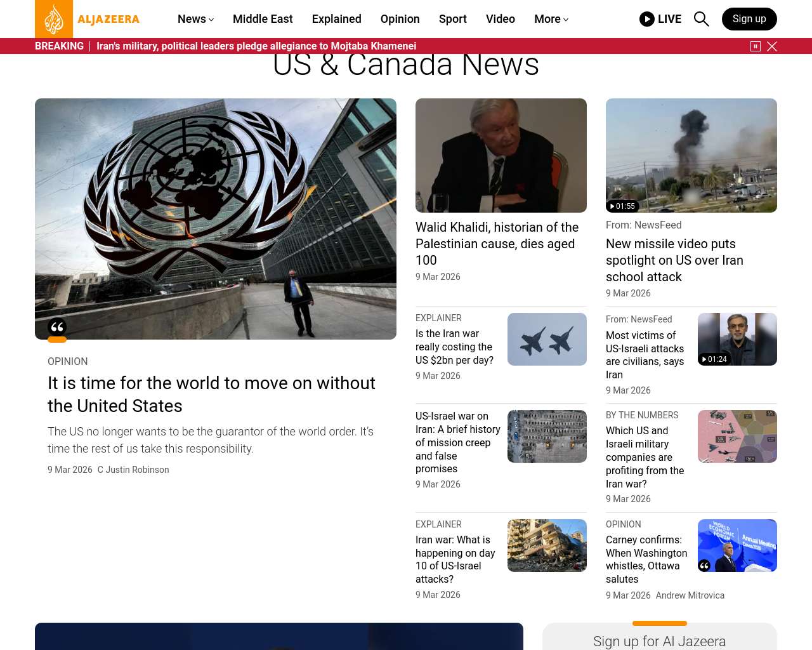Open 'New missile video' headline
The width and height of the screenshot is (812, 650).
click(x=674, y=260)
